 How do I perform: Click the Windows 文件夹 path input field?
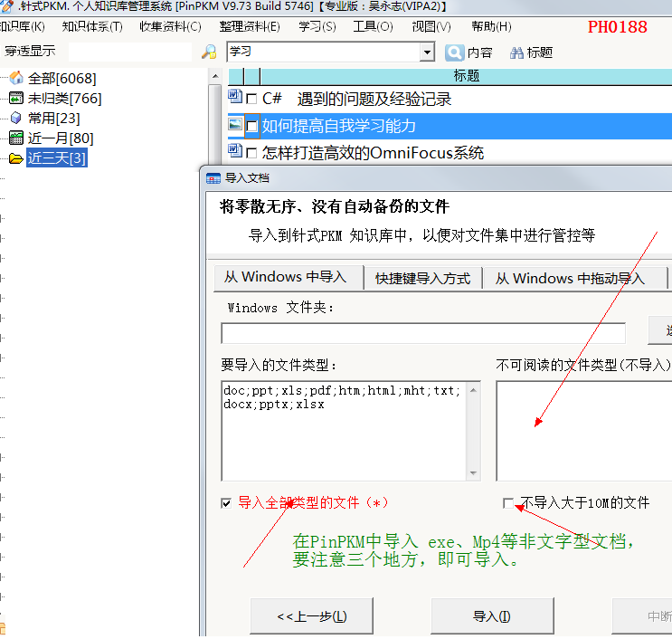[423, 333]
